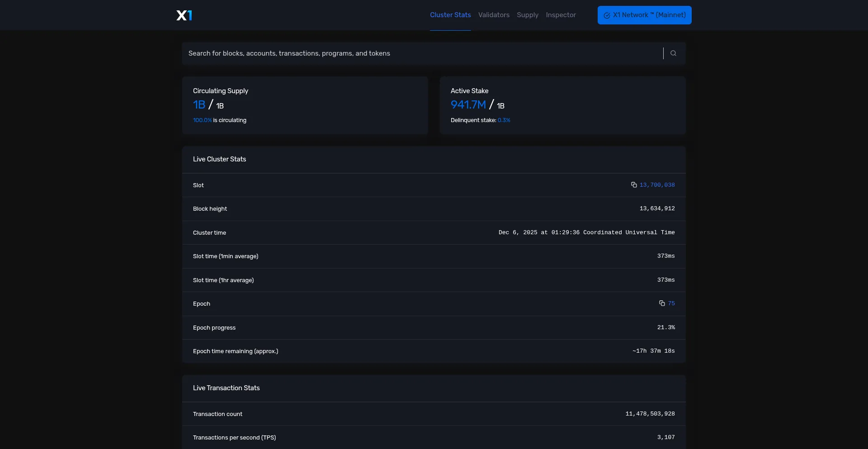Image resolution: width=868 pixels, height=449 pixels.
Task: Go to the Supply tab
Action: click(528, 15)
